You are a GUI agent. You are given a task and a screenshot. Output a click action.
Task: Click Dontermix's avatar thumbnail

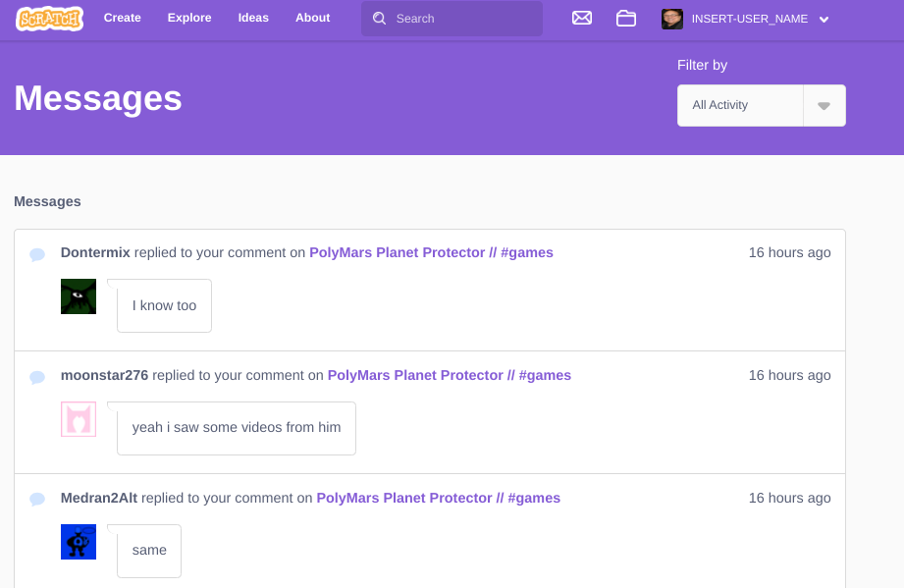(79, 296)
